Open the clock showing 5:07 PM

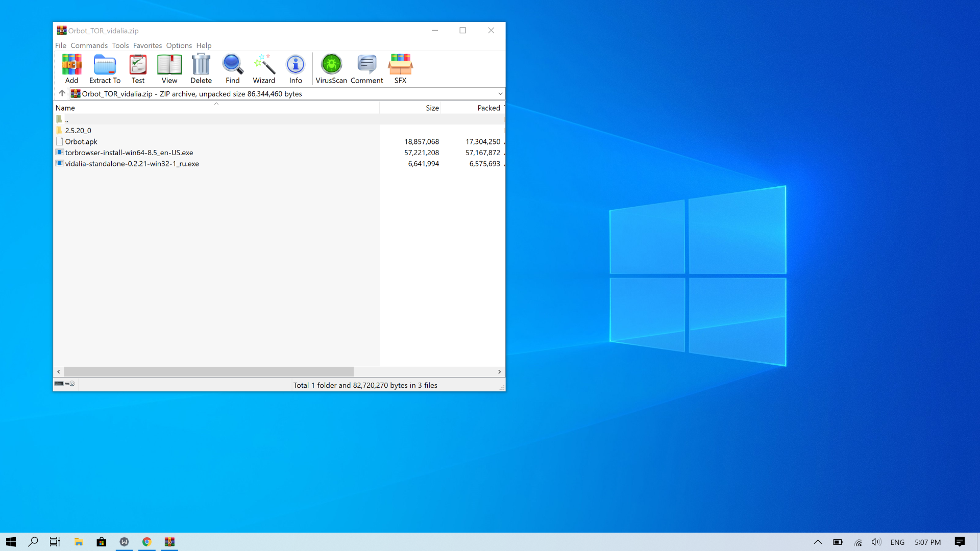point(927,542)
